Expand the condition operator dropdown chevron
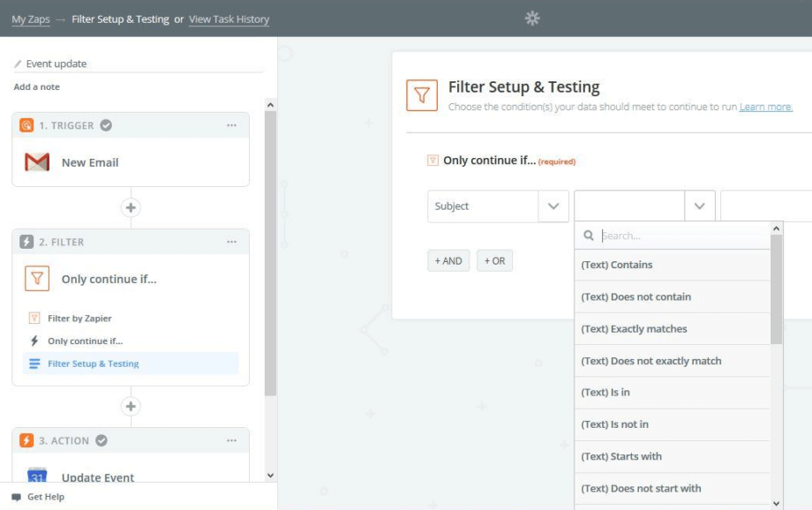Image resolution: width=812 pixels, height=510 pixels. [x=698, y=206]
